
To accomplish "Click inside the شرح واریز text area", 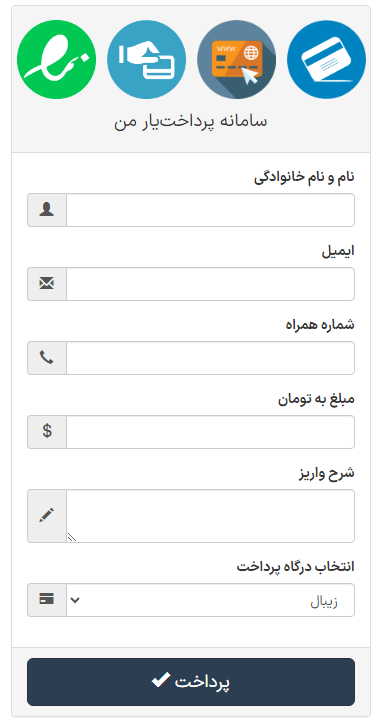I will point(211,516).
